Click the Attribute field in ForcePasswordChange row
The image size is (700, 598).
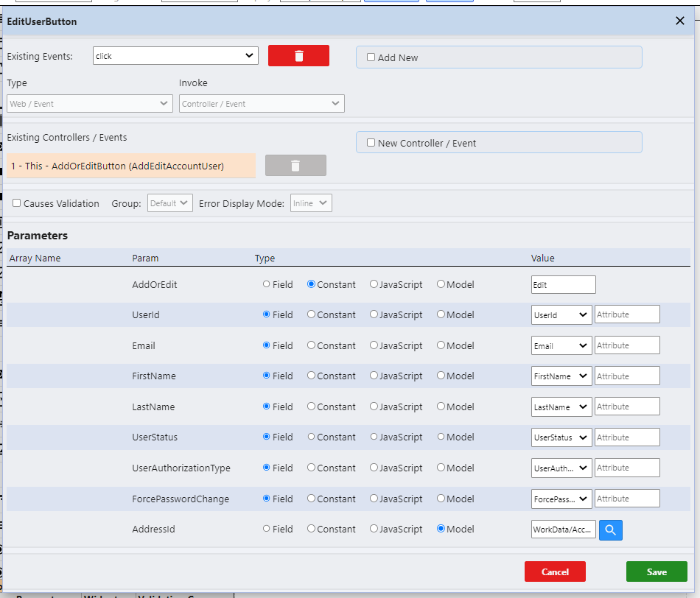coord(627,498)
